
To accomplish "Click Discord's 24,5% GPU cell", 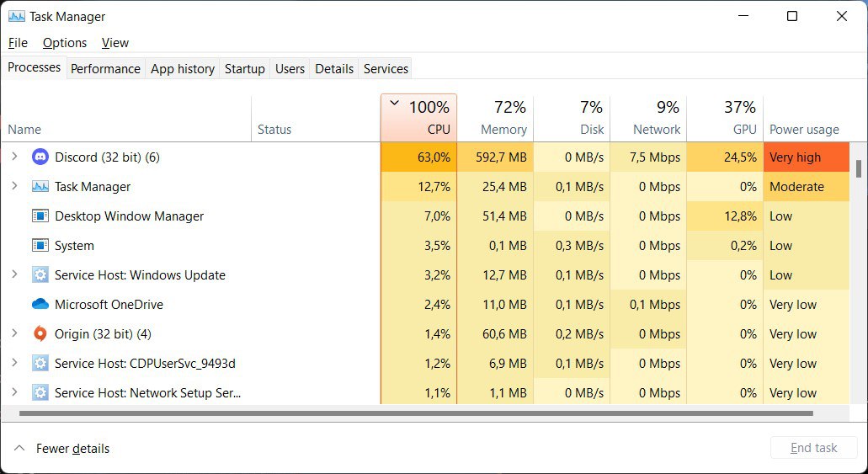I will 724,157.
